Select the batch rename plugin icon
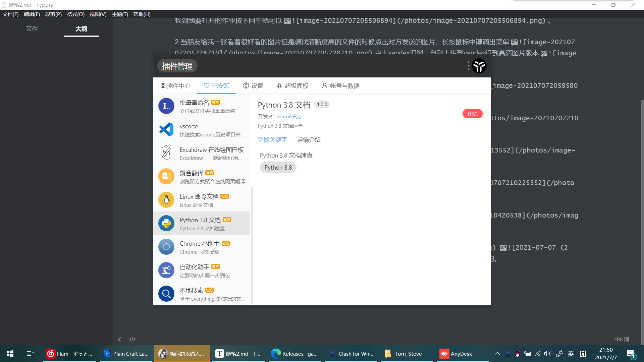The height and width of the screenshot is (362, 644). click(x=166, y=106)
